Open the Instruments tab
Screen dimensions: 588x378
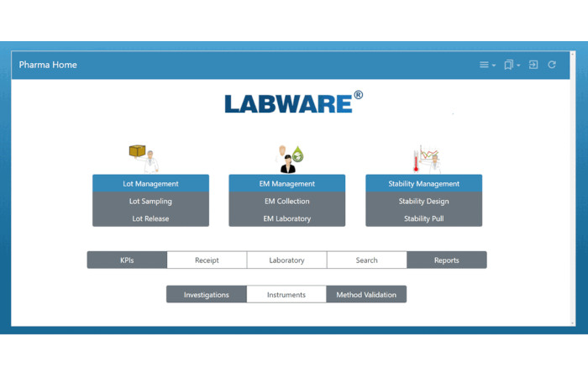[x=286, y=294]
